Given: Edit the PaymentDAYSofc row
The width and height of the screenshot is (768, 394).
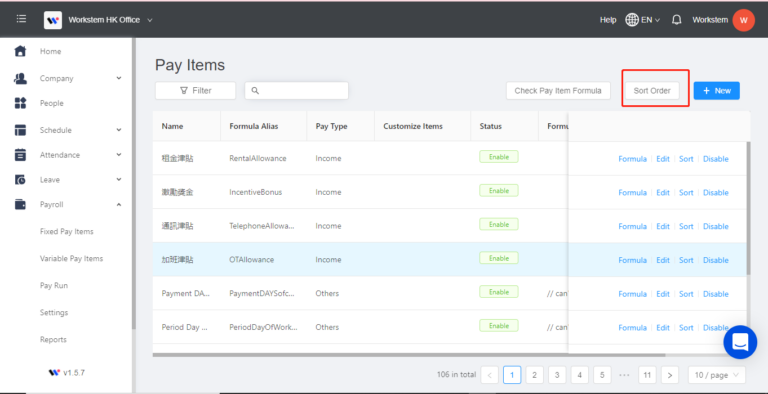Looking at the screenshot, I should [663, 294].
